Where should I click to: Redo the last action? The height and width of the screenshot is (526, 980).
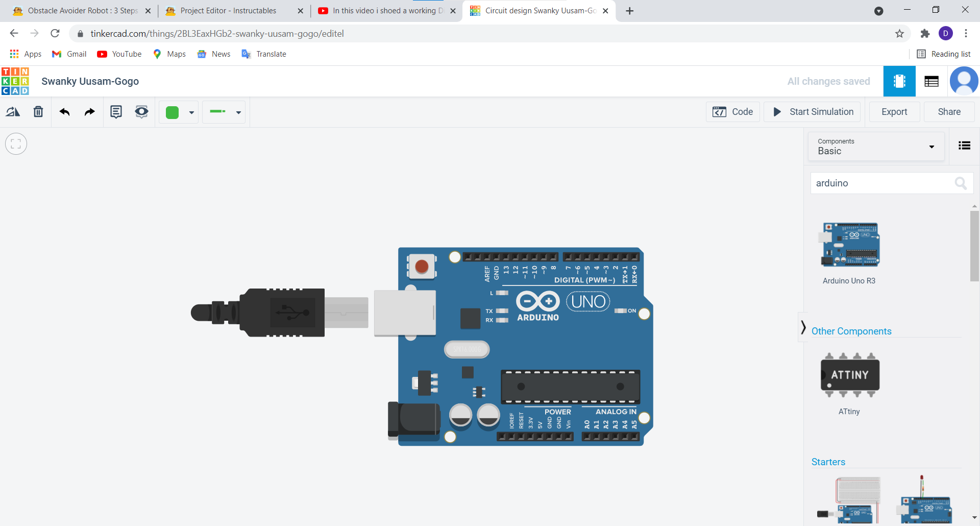coord(90,112)
